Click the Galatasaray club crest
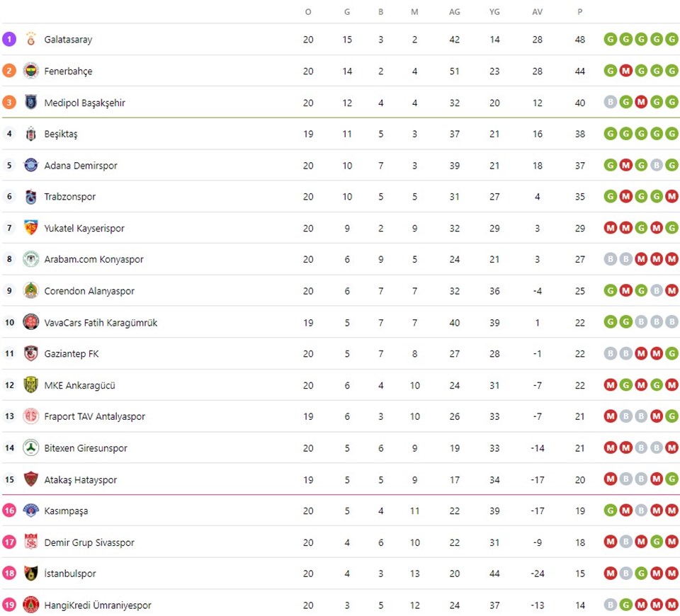Screen dimensions: 680x616 pyautogui.click(x=30, y=39)
